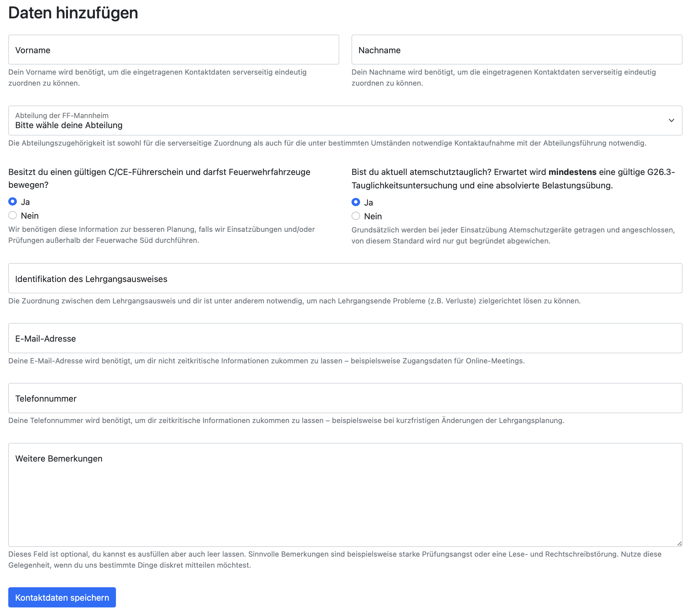
Task: Click the Daten hinzufügen heading
Action: coord(73,13)
